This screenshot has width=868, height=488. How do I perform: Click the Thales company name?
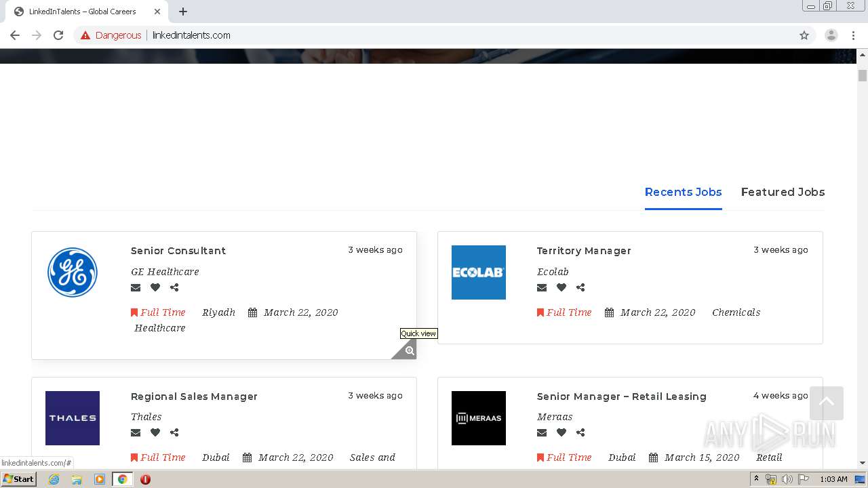pyautogui.click(x=146, y=417)
